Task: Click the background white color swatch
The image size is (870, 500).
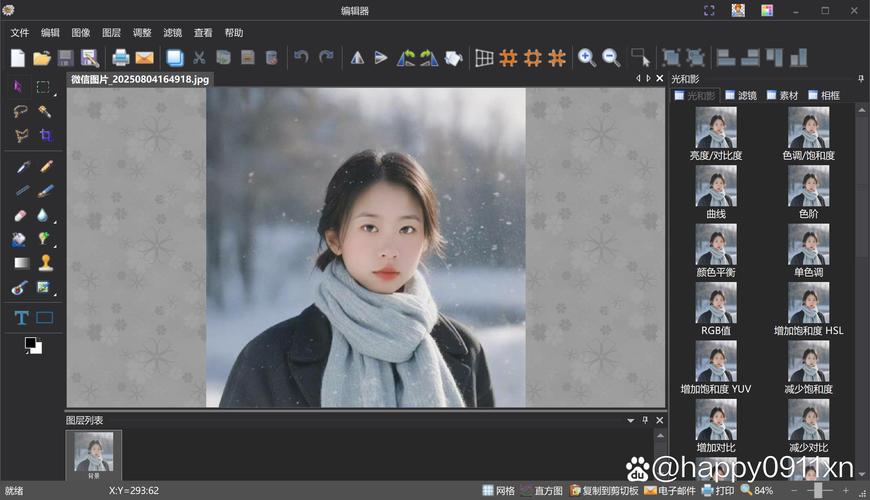Action: [x=38, y=350]
